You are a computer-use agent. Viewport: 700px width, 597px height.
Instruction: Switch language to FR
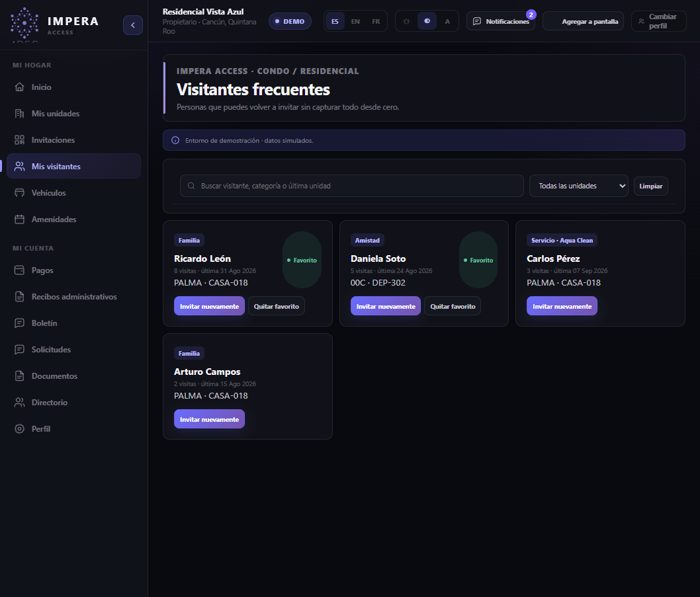pos(376,21)
